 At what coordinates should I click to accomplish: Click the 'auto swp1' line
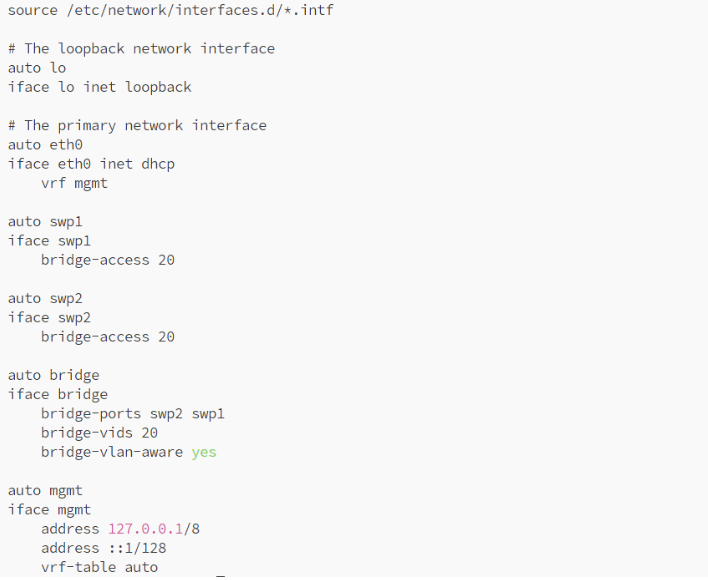coord(45,222)
